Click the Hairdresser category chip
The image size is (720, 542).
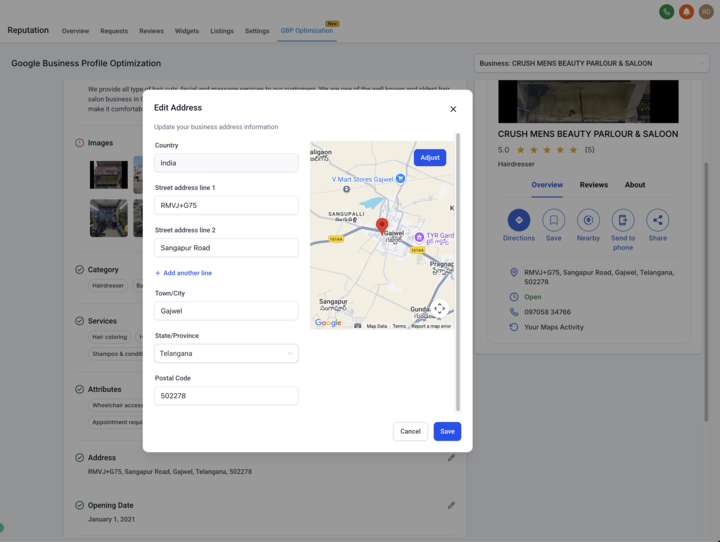[x=108, y=285]
